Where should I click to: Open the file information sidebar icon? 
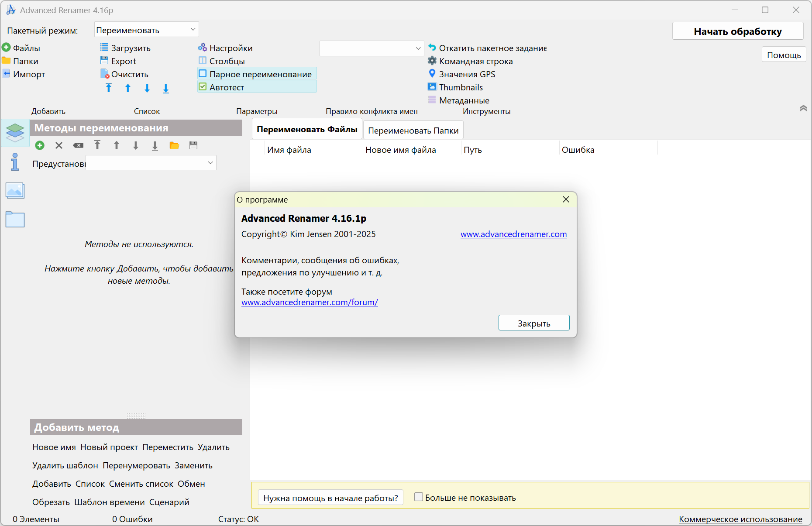pyautogui.click(x=15, y=162)
